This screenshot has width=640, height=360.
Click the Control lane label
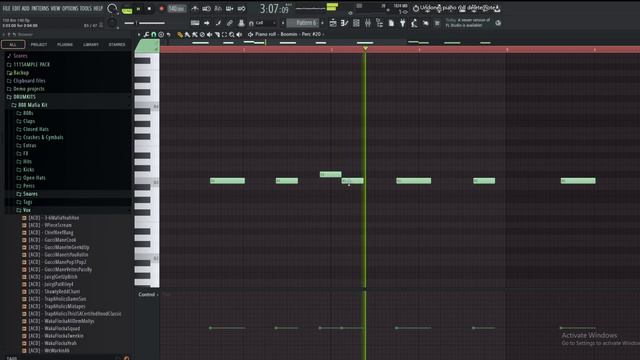tap(147, 294)
